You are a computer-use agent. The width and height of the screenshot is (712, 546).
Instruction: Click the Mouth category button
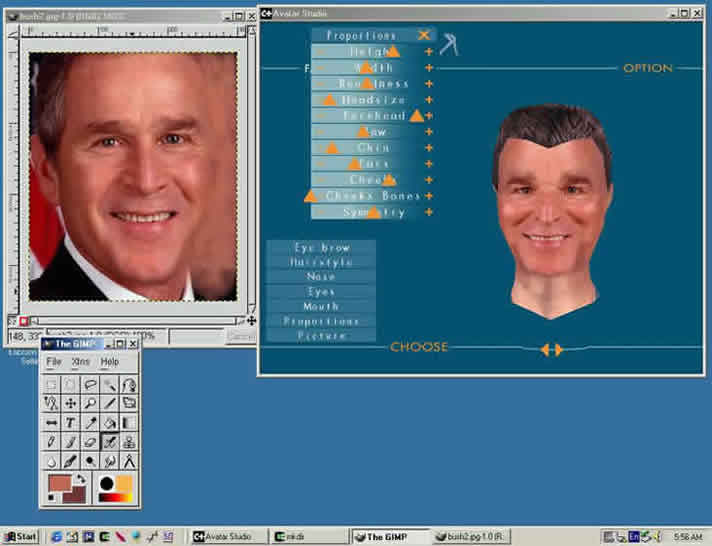[321, 306]
